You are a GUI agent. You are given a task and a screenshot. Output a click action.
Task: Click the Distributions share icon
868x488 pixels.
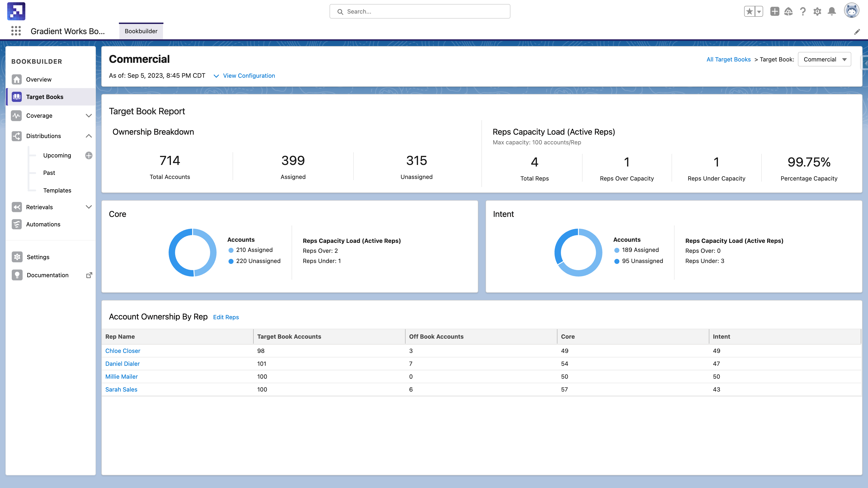point(17,136)
